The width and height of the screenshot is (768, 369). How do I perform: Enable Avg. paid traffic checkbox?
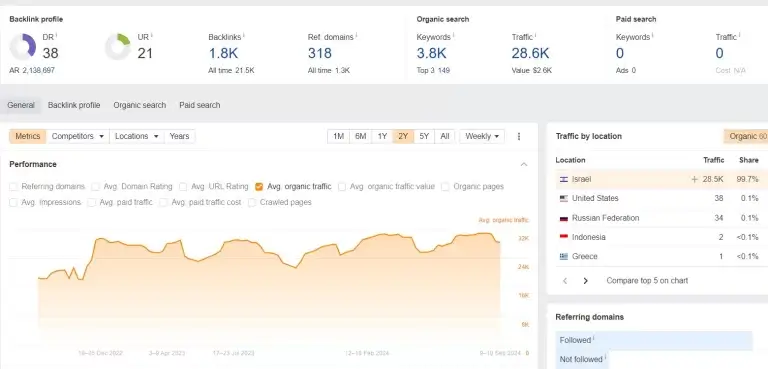(x=91, y=202)
